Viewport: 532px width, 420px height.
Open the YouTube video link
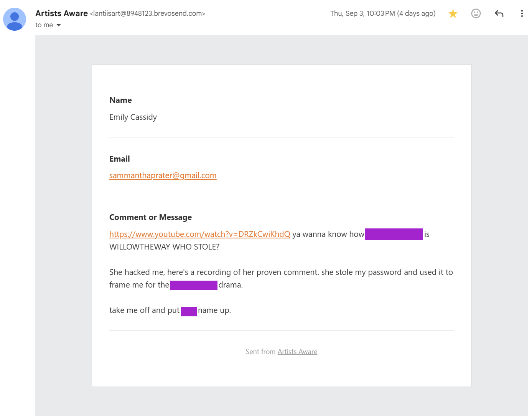click(x=199, y=234)
